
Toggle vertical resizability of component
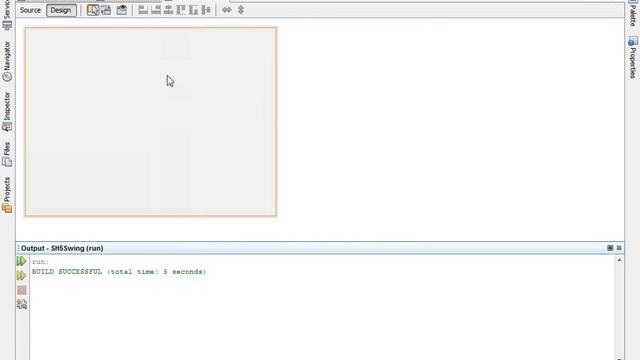click(241, 10)
